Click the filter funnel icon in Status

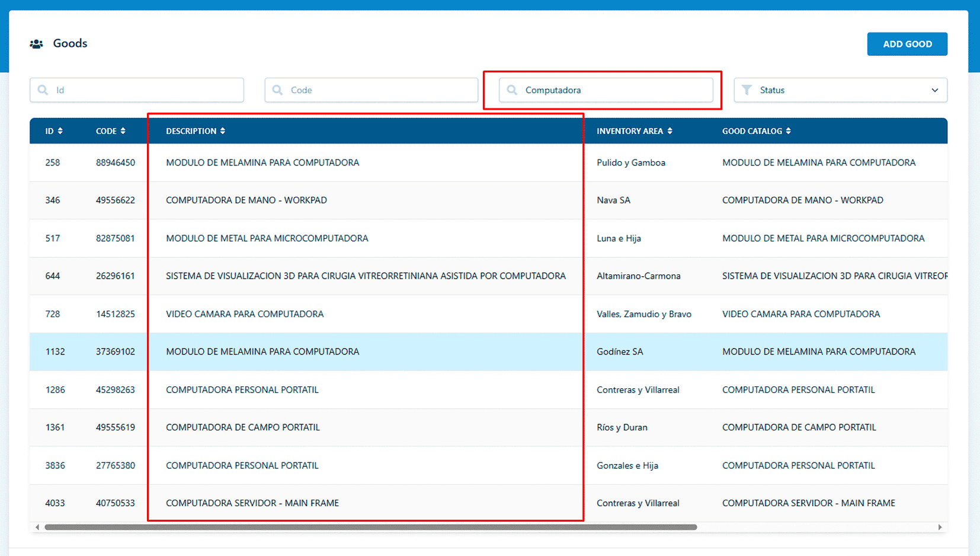click(x=747, y=90)
